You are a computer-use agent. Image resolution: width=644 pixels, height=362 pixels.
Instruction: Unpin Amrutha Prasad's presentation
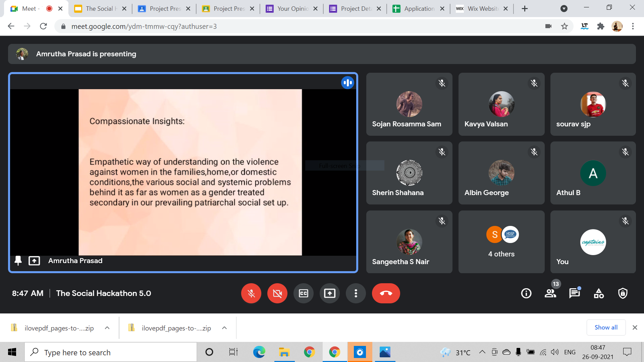point(18,260)
